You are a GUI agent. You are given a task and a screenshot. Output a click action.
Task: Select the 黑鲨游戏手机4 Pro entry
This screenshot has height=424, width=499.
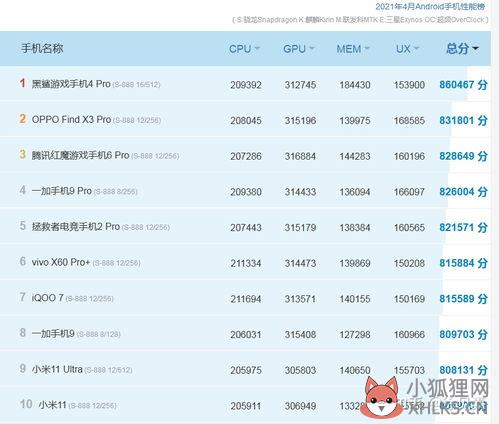[71, 84]
